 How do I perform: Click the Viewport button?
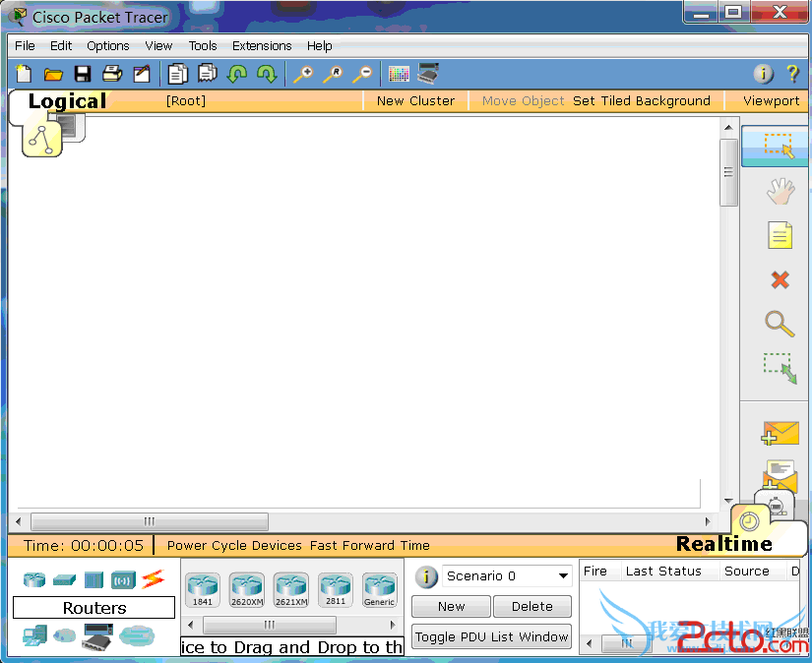(771, 100)
